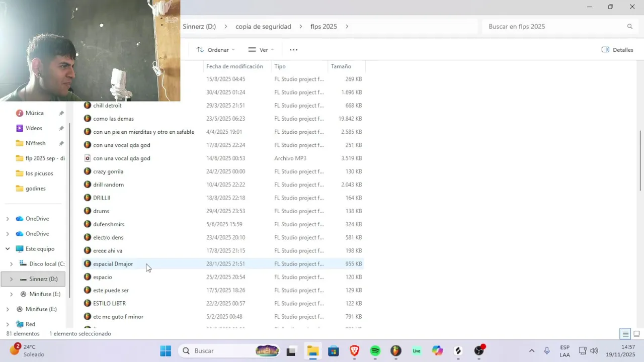Sort by Fecha de modificación column
This screenshot has width=644, height=362.
pyautogui.click(x=234, y=66)
